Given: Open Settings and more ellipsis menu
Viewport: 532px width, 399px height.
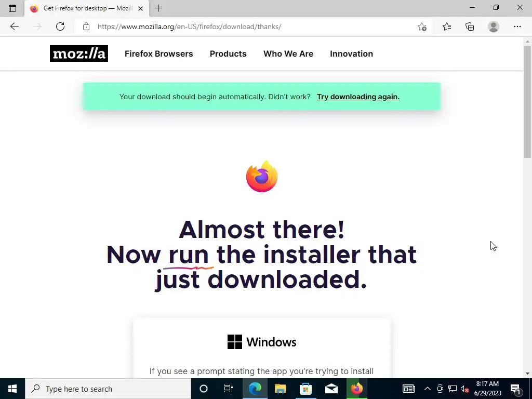Looking at the screenshot, I should 517,26.
